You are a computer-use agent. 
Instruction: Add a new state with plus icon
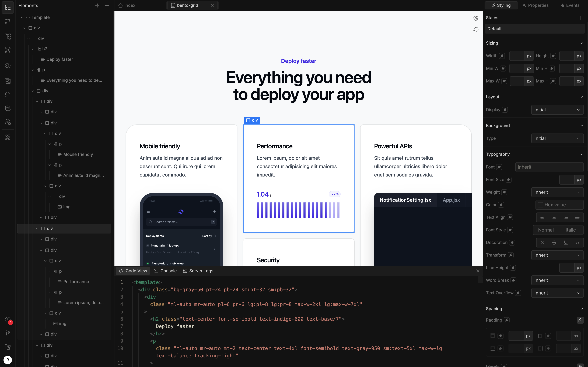tap(580, 18)
